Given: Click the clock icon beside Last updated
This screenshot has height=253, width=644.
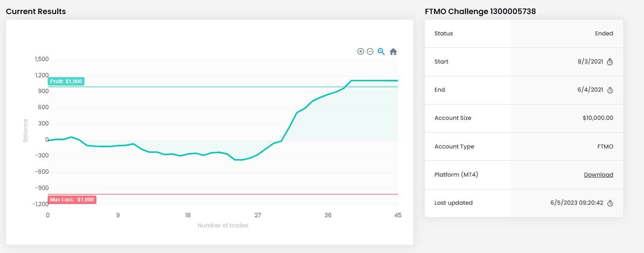Looking at the screenshot, I should pos(610,203).
